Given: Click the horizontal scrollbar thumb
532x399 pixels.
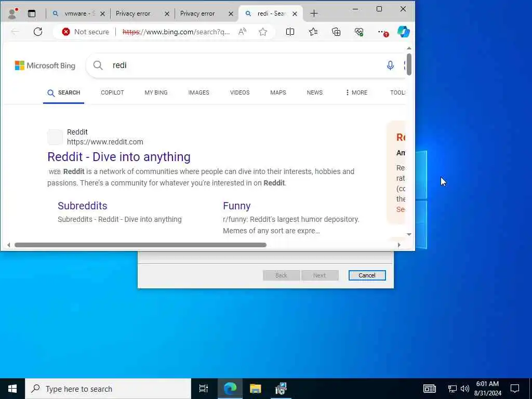Looking at the screenshot, I should pyautogui.click(x=140, y=245).
